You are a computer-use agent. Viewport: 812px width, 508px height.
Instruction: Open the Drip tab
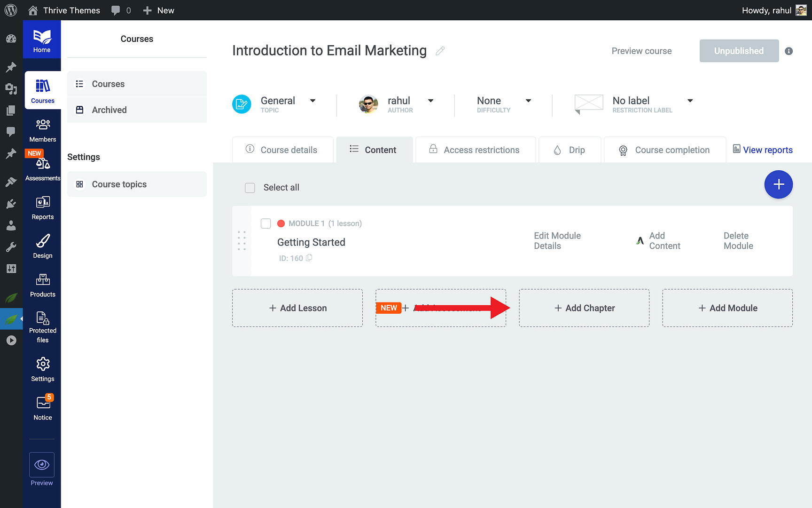(570, 150)
